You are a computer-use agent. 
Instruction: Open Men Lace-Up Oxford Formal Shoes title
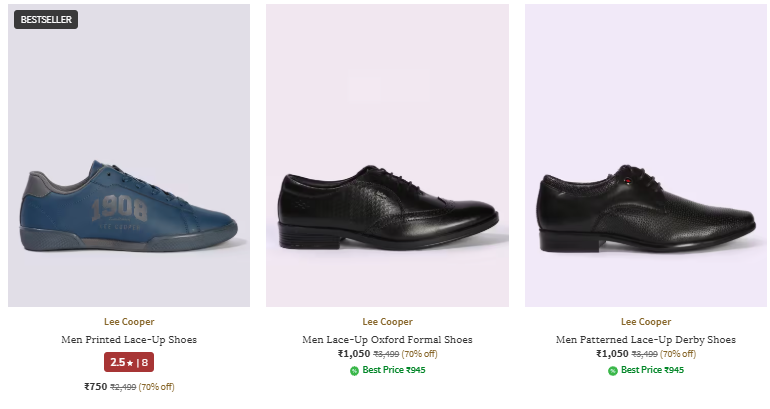[x=387, y=340]
